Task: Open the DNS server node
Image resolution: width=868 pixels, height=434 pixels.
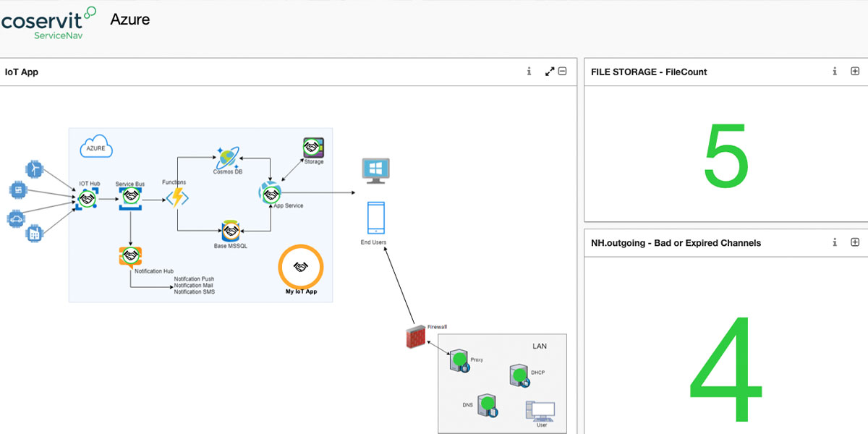Action: (x=488, y=406)
